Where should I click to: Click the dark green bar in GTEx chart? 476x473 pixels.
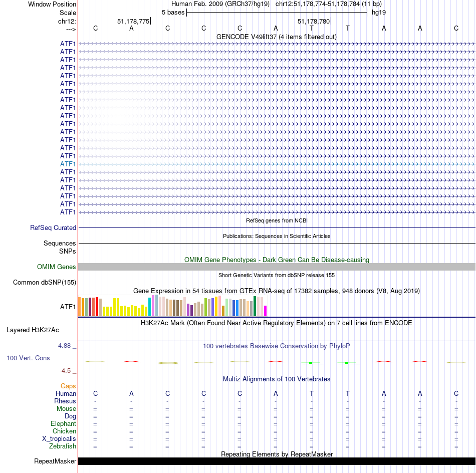(x=255, y=306)
